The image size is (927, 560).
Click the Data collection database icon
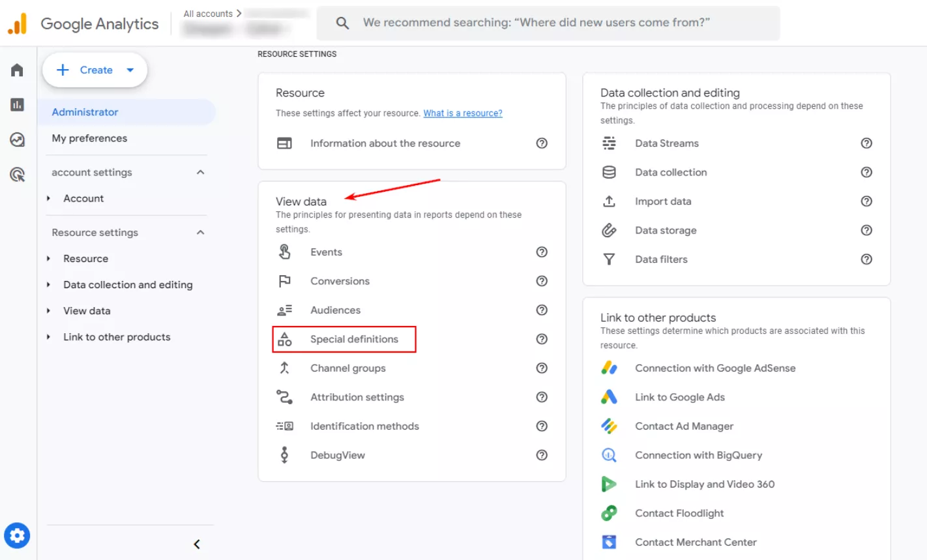point(609,172)
